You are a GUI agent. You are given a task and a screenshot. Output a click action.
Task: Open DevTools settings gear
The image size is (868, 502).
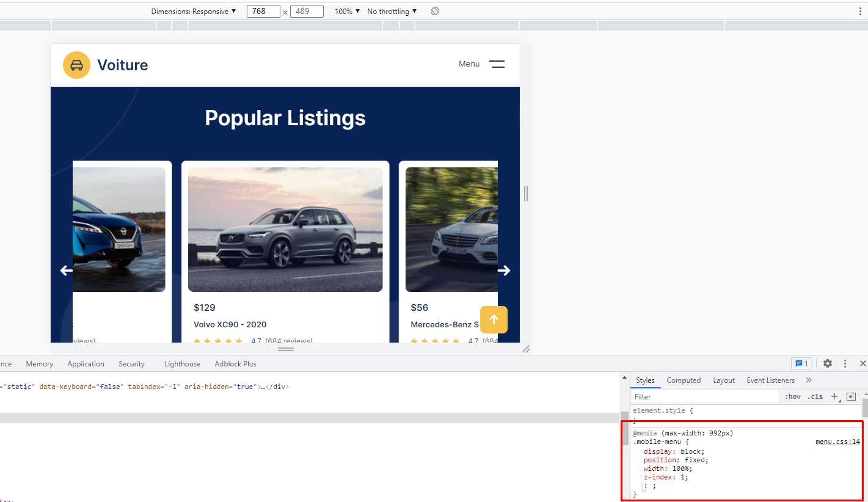coord(828,364)
